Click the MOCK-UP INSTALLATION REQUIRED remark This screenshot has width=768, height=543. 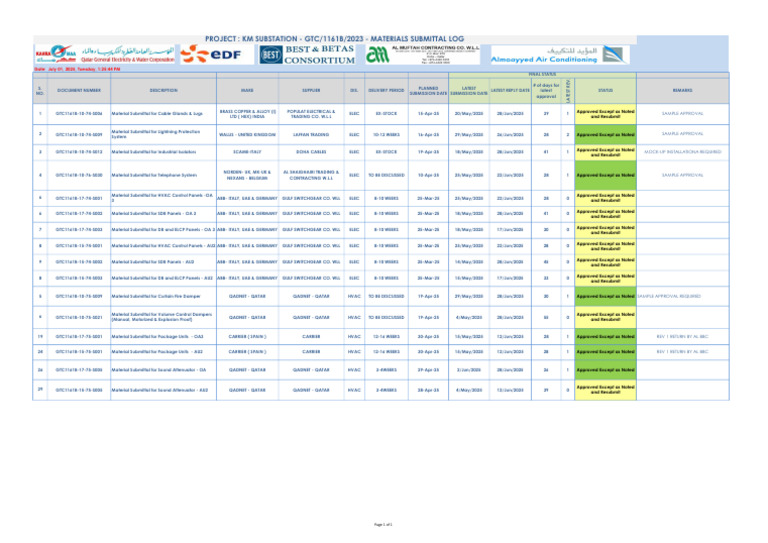[683, 152]
